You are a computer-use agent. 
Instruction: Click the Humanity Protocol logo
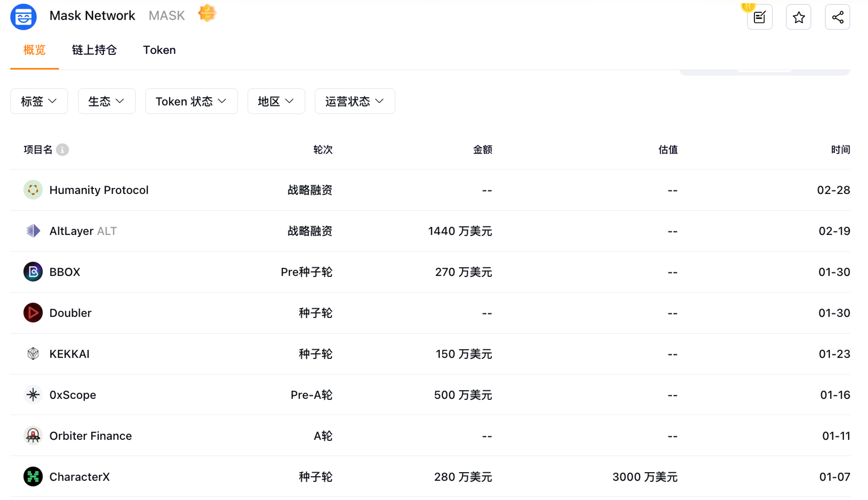click(x=33, y=190)
